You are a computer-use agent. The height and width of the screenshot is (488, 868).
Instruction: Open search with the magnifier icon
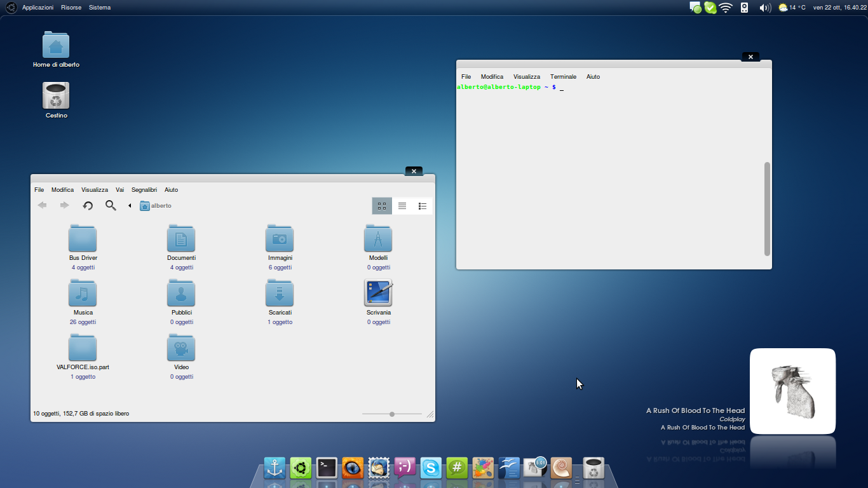[111, 205]
